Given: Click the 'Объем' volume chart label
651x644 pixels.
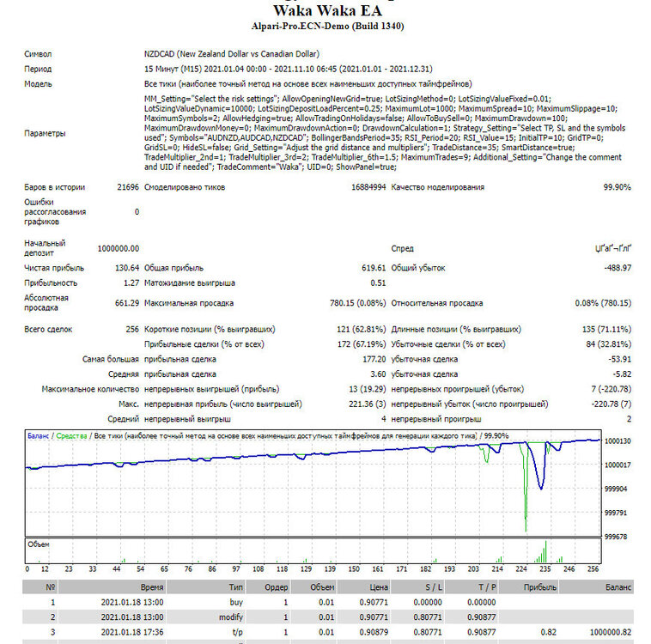Looking at the screenshot, I should click(38, 544).
